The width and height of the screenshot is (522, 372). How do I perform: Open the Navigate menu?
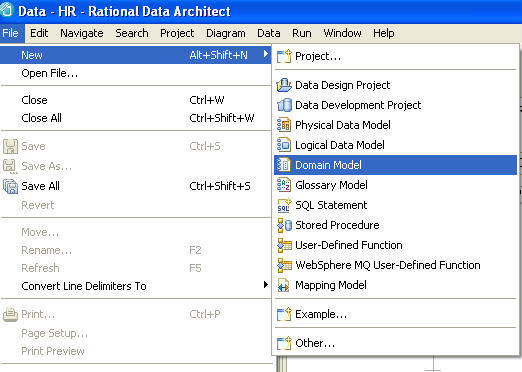point(82,33)
